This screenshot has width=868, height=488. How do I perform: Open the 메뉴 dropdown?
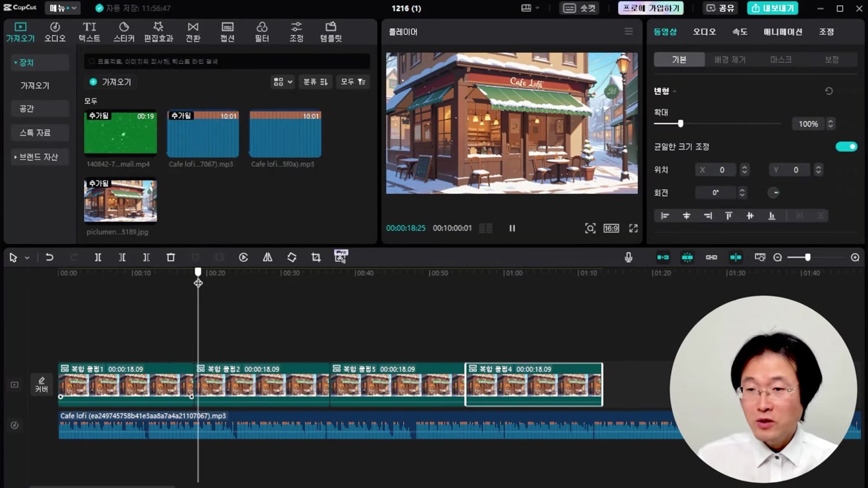coord(63,8)
